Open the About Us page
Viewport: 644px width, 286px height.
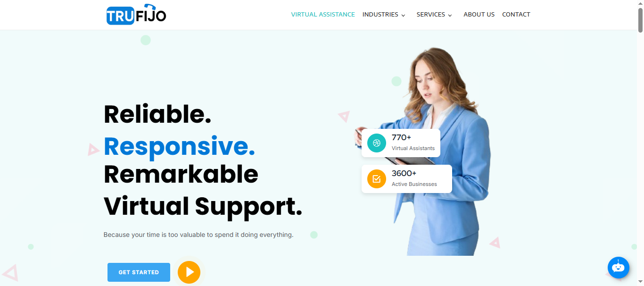point(479,15)
